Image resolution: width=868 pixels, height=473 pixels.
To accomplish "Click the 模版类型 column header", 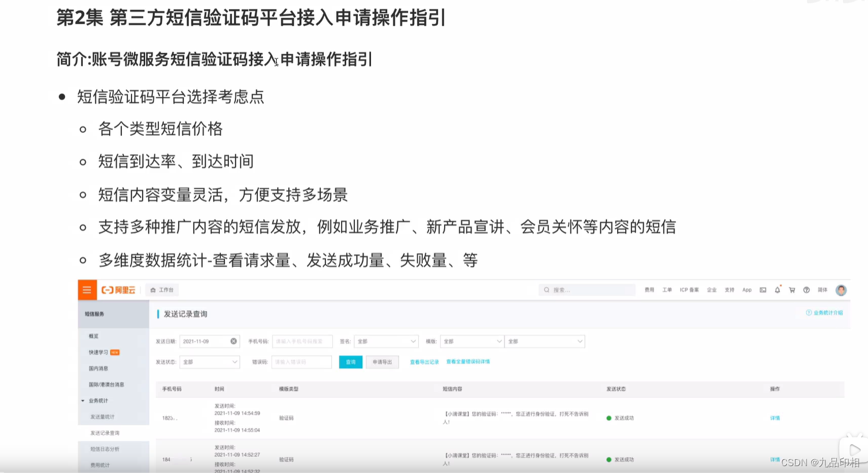I will (x=289, y=389).
